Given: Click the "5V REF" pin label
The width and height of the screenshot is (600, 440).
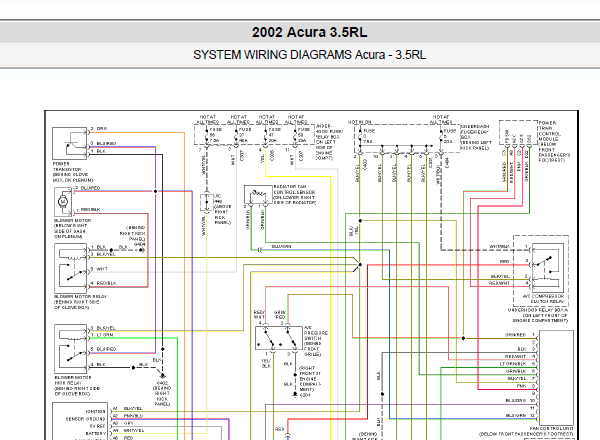Looking at the screenshot, I should pyautogui.click(x=98, y=426).
